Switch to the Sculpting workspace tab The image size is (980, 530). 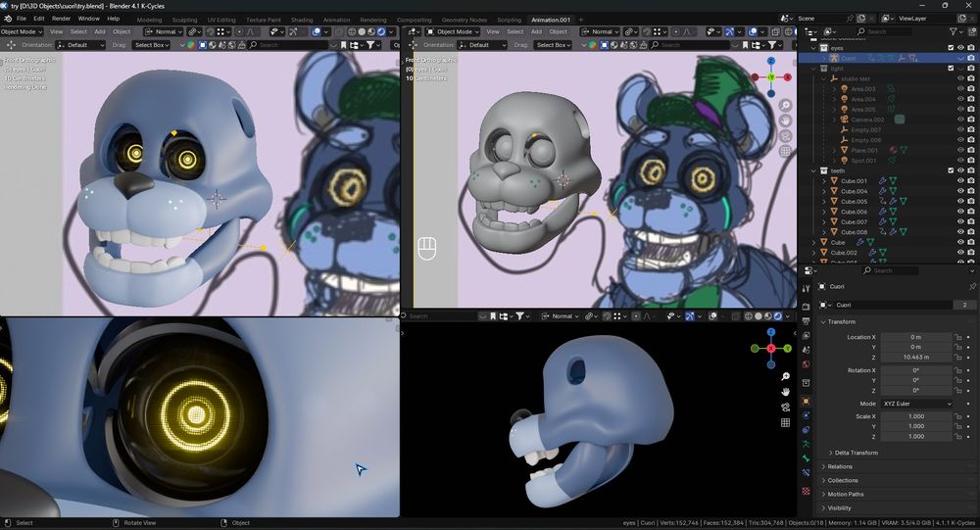[x=184, y=20]
